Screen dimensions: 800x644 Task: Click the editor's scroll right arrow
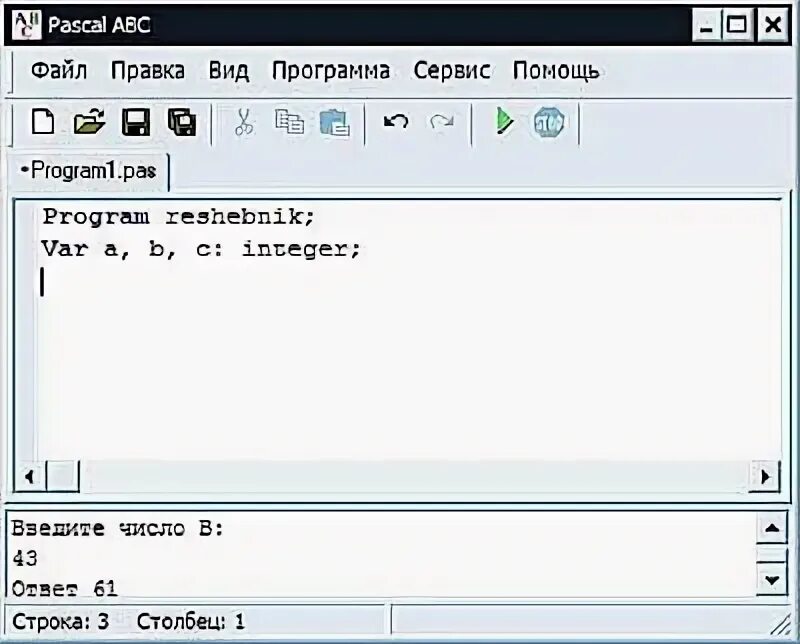(x=765, y=477)
